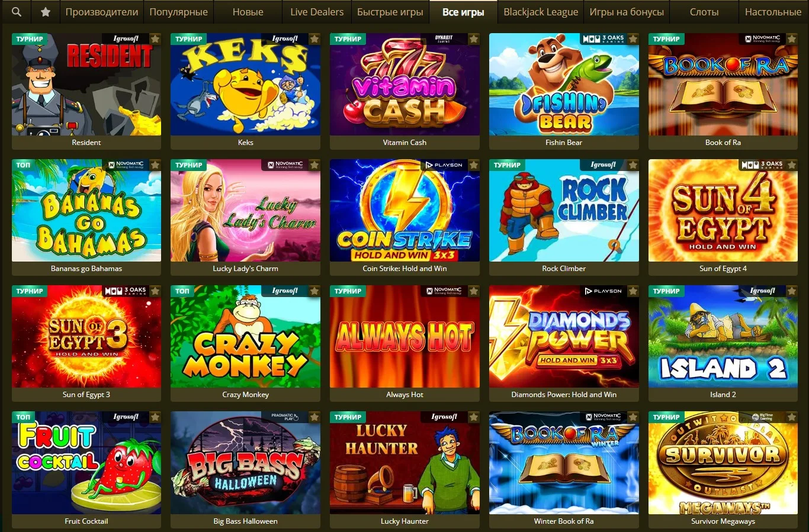
Task: Open Lucky Lady's Charm game
Action: point(245,210)
